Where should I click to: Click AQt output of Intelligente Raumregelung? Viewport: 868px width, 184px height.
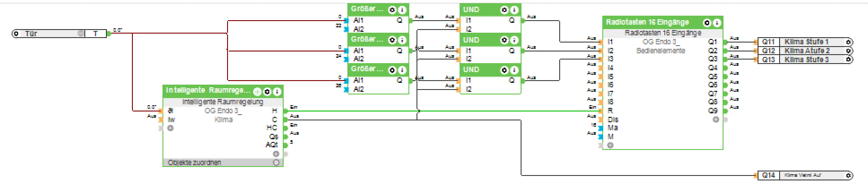tap(272, 145)
